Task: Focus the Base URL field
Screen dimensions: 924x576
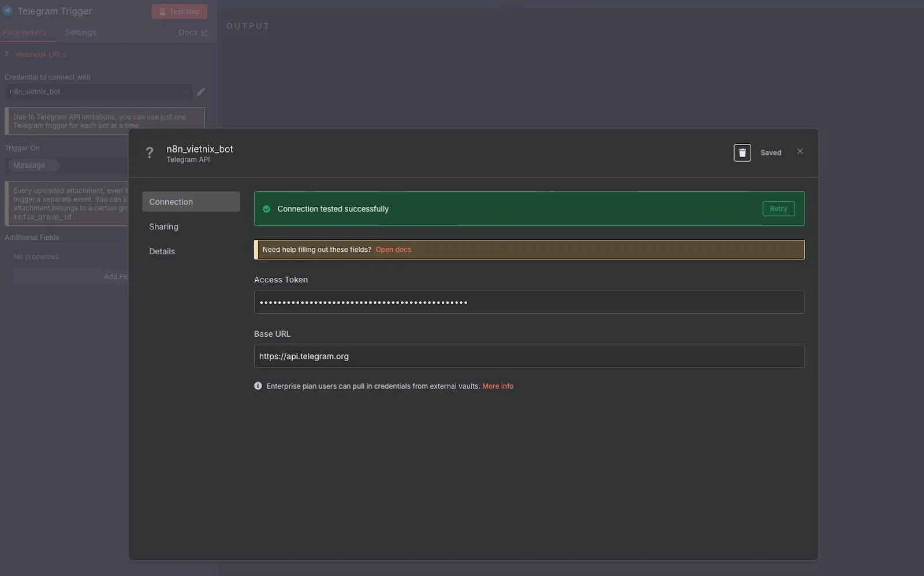Action: tap(529, 356)
